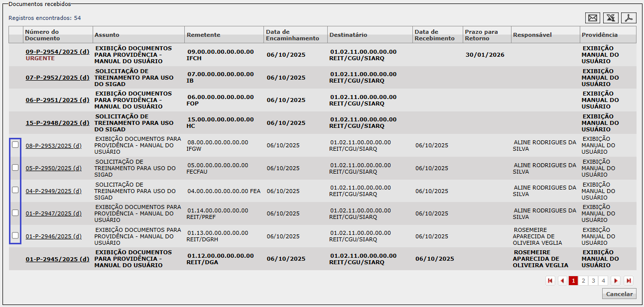Tick the checkbox for document 08-P-2953/2025

pyautogui.click(x=15, y=145)
